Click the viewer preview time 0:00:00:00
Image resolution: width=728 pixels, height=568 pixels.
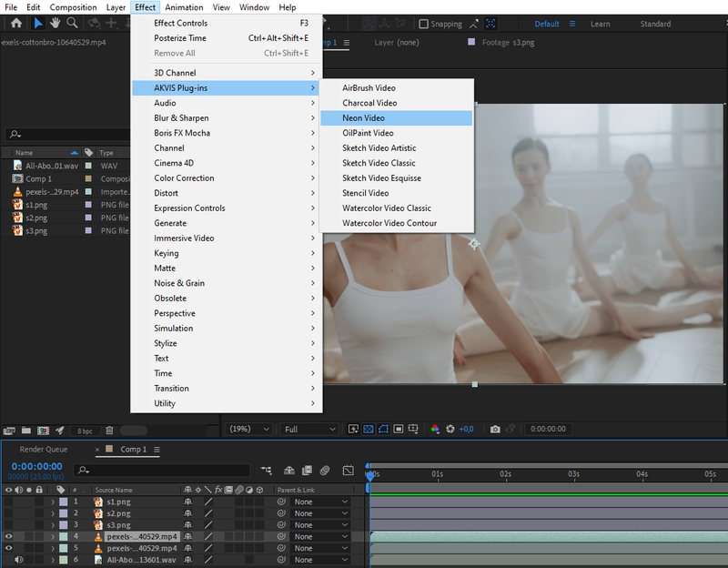pos(548,429)
